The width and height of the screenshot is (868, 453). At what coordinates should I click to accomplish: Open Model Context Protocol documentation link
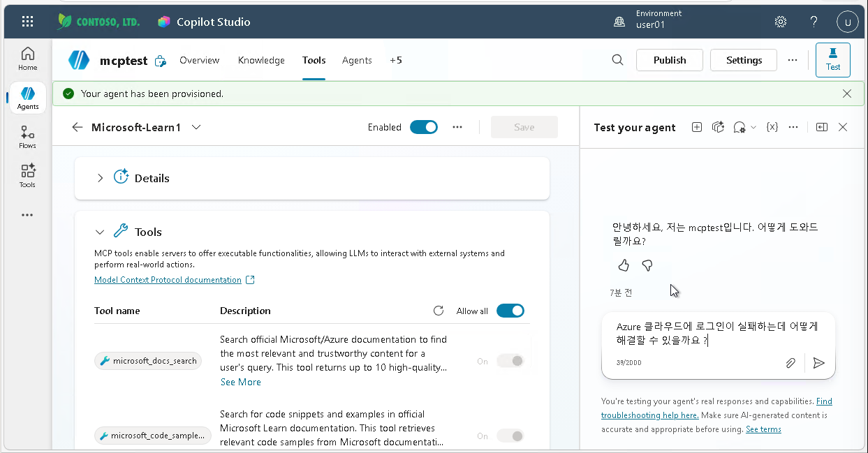(x=175, y=280)
